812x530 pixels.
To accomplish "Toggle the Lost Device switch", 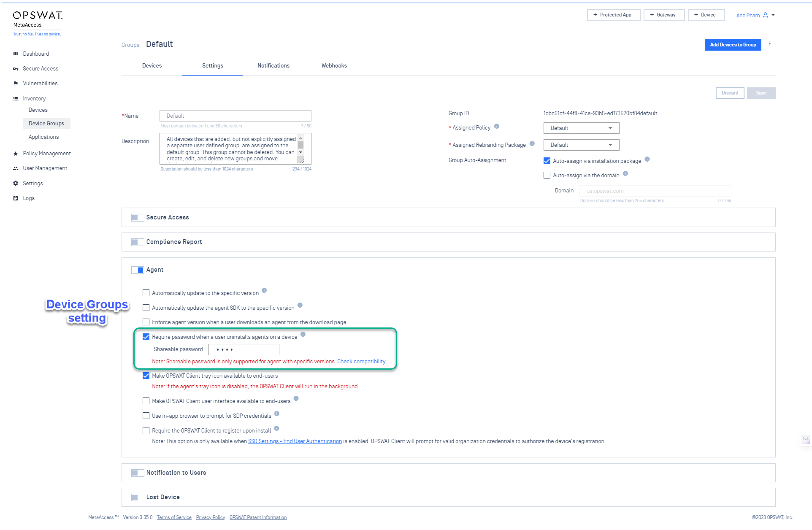I will [138, 498].
